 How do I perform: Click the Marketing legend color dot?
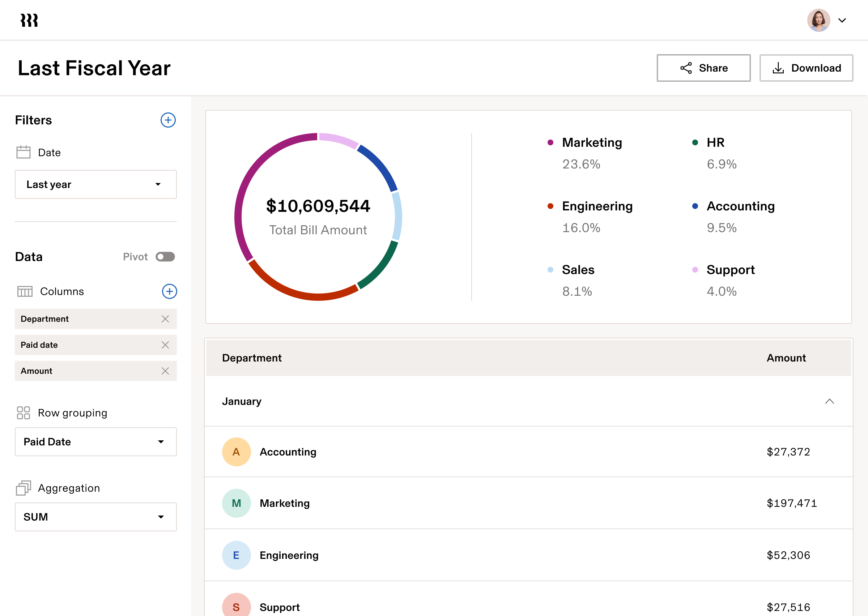click(550, 143)
